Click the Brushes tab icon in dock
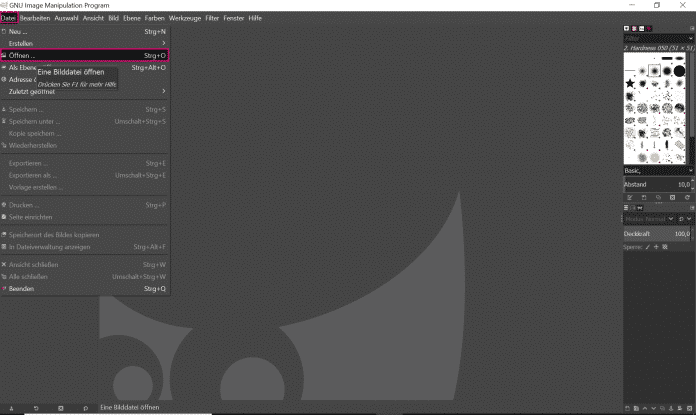This screenshot has height=415, width=696. [x=627, y=29]
